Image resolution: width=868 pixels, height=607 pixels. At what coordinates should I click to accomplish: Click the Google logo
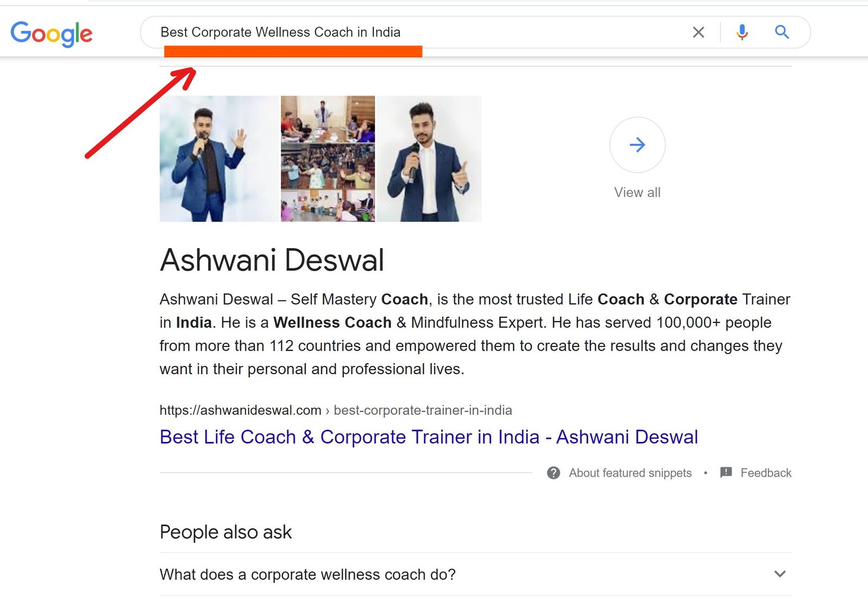click(x=52, y=34)
